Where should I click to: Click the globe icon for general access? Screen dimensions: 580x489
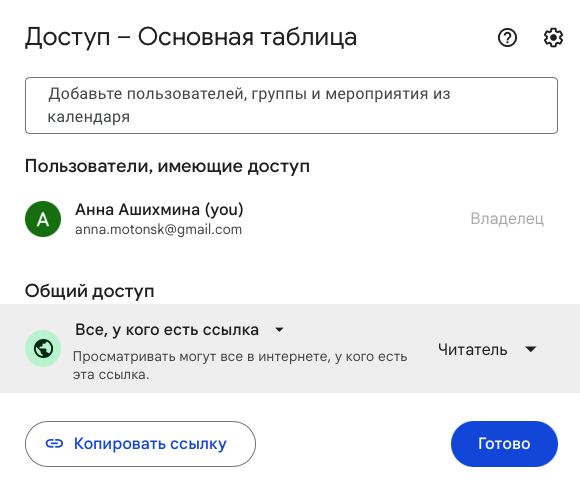point(43,348)
